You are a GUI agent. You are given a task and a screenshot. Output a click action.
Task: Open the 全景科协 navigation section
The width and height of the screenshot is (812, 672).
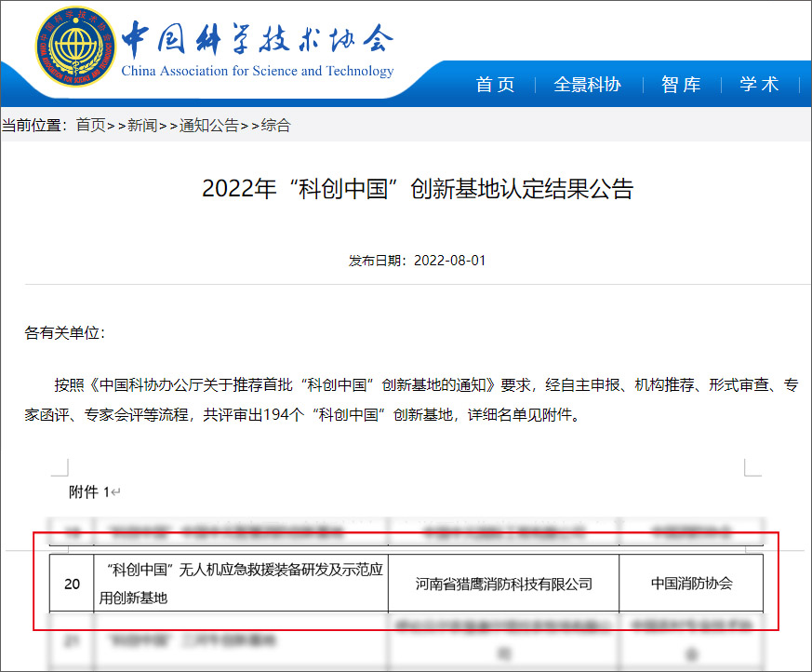point(588,84)
